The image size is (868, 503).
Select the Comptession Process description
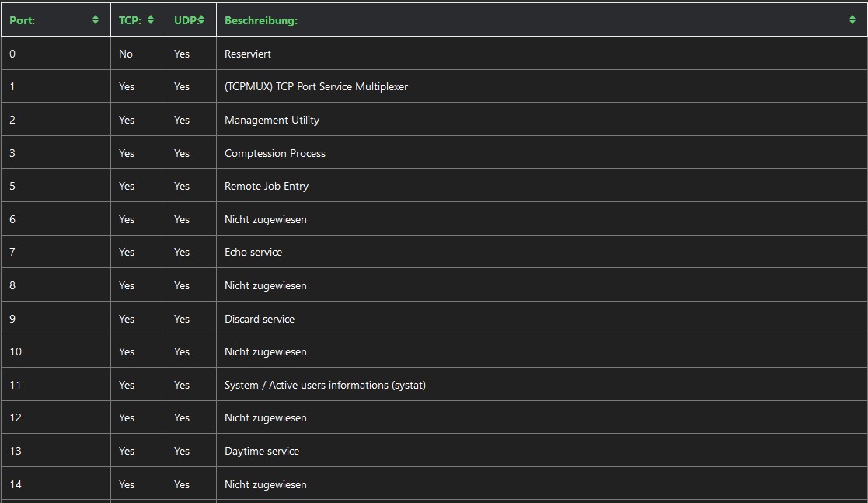coord(274,153)
